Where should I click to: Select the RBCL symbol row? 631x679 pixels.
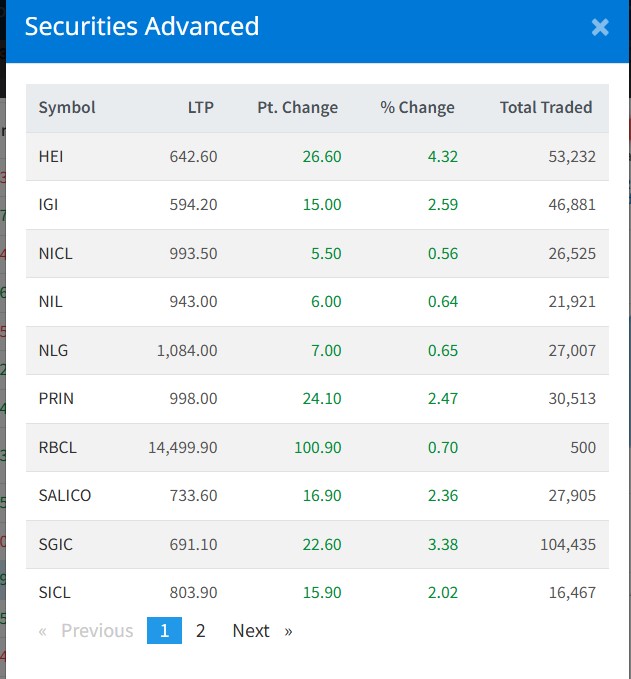[x=57, y=447]
